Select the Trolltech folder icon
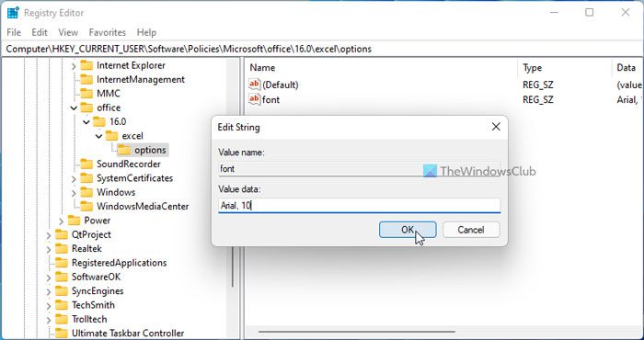This screenshot has height=340, width=644. (x=62, y=319)
